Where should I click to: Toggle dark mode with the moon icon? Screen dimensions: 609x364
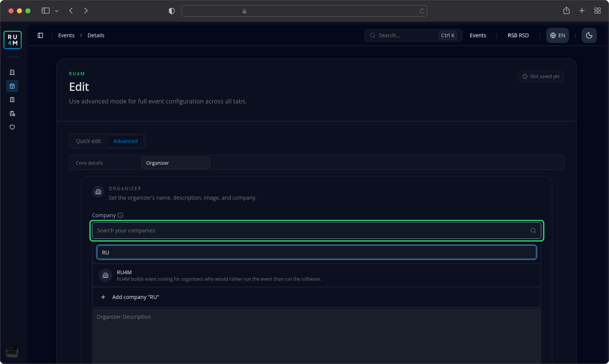pos(589,35)
